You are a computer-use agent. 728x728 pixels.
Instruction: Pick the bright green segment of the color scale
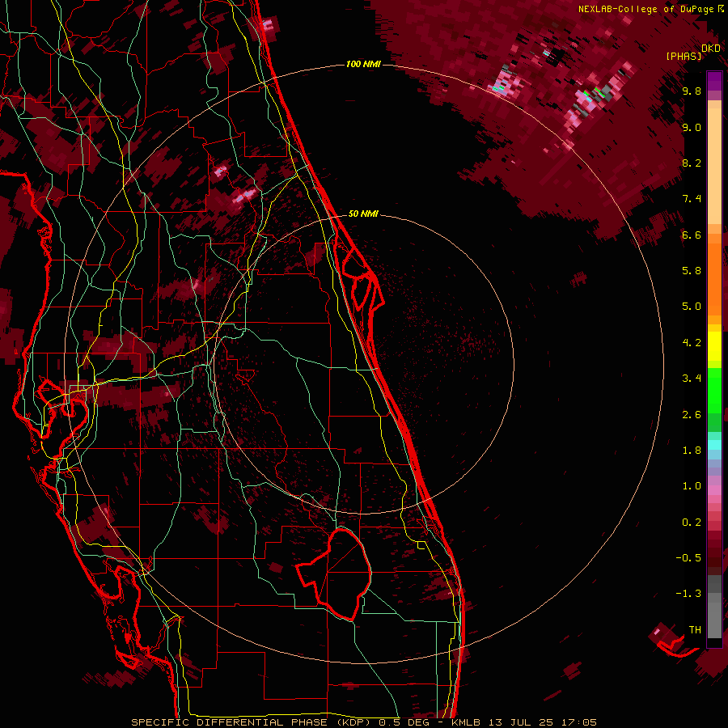[714, 390]
